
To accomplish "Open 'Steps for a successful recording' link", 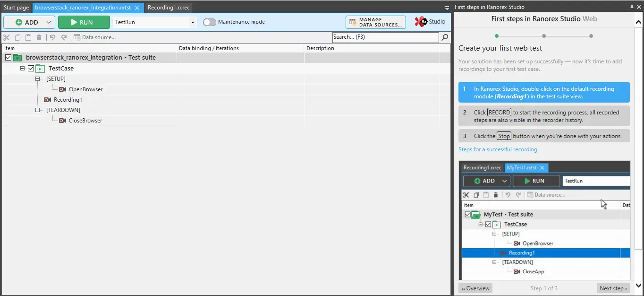I will click(498, 149).
